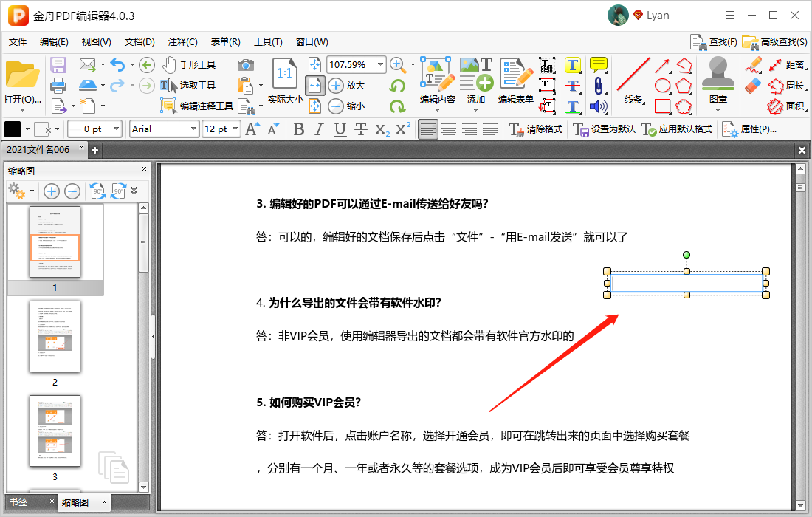This screenshot has width=812, height=517.
Task: Click the edit form (编辑表单) tool
Action: pos(516,81)
